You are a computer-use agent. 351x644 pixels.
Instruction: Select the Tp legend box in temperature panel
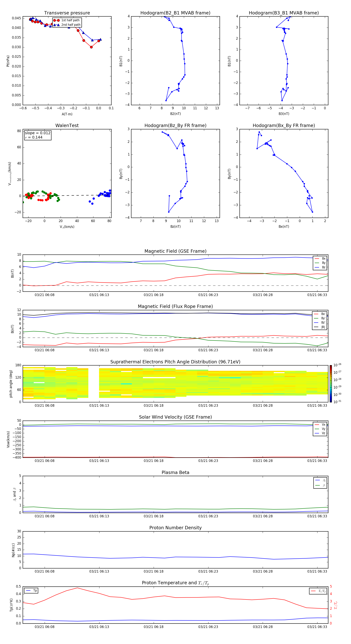pos(31,591)
